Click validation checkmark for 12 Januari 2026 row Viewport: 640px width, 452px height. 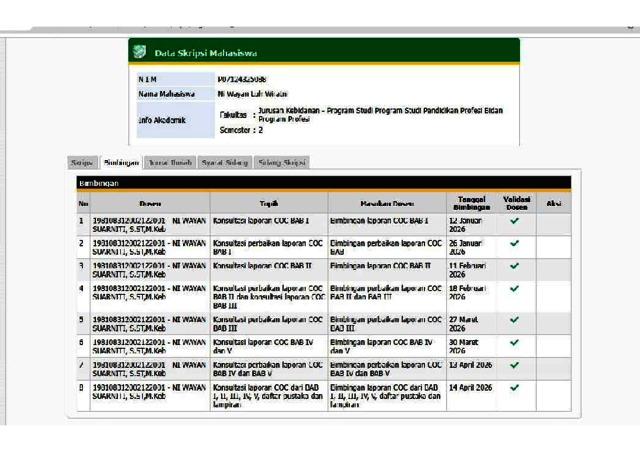515,221
